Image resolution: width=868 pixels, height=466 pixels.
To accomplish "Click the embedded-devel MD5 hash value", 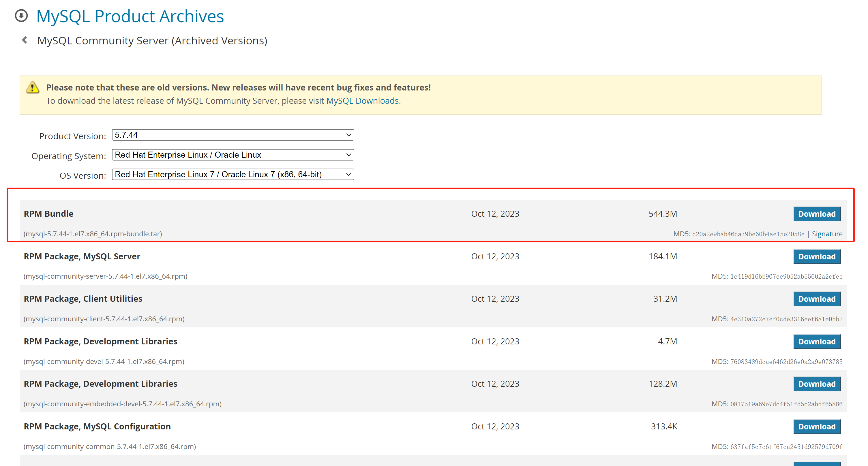I will click(x=786, y=404).
